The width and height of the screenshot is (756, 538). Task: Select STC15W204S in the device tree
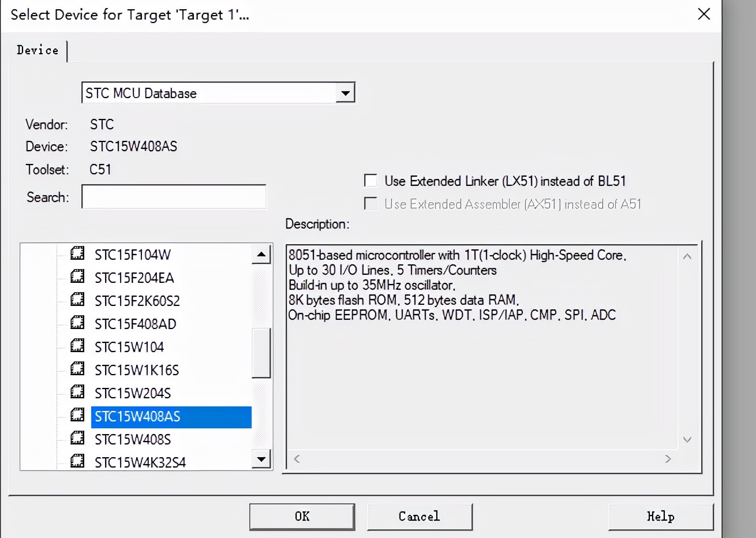click(x=133, y=393)
